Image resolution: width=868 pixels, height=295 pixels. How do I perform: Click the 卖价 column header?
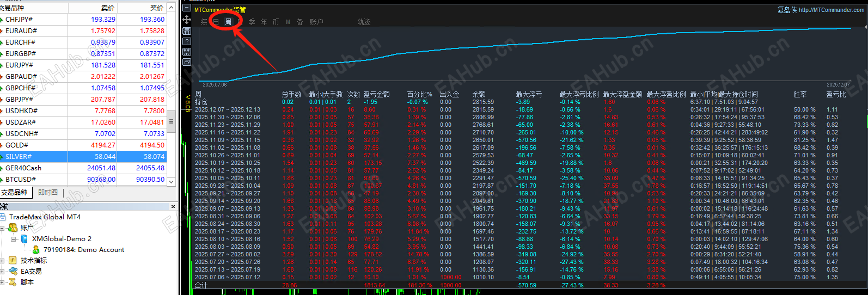[93, 8]
